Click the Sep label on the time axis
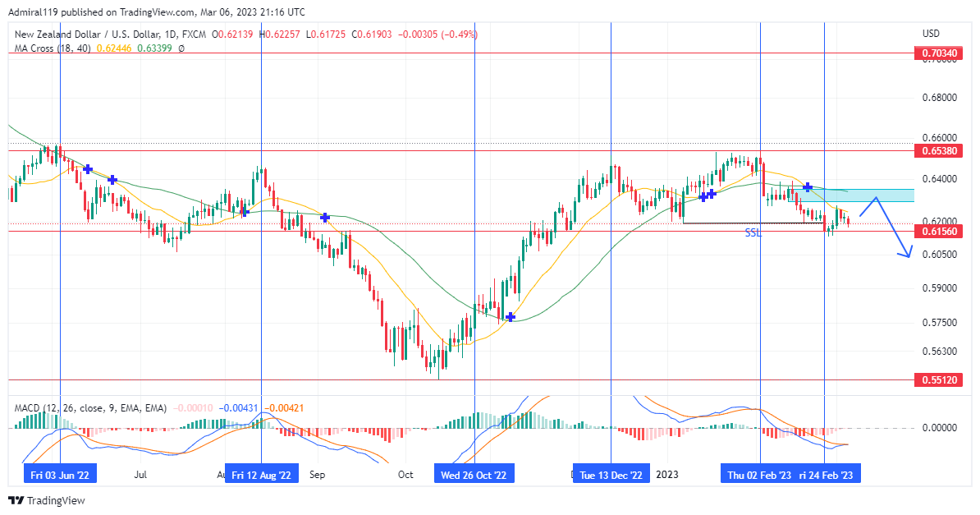Image resolution: width=980 pixels, height=515 pixels. pos(317,474)
